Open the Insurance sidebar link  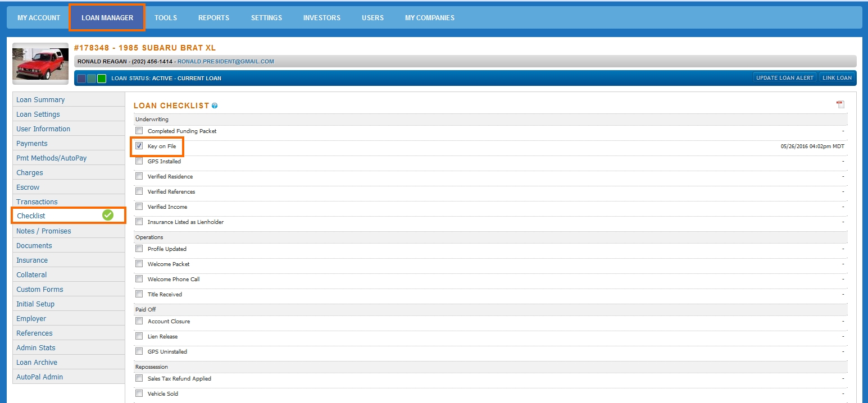69,260
